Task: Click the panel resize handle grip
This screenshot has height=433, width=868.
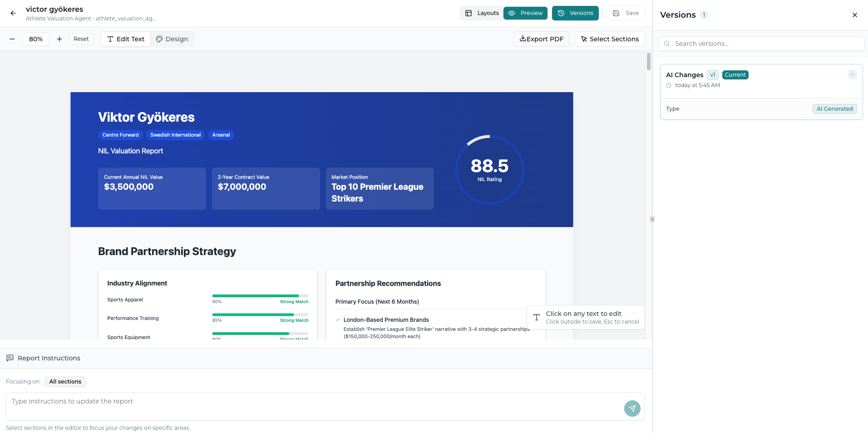Action: point(652,219)
